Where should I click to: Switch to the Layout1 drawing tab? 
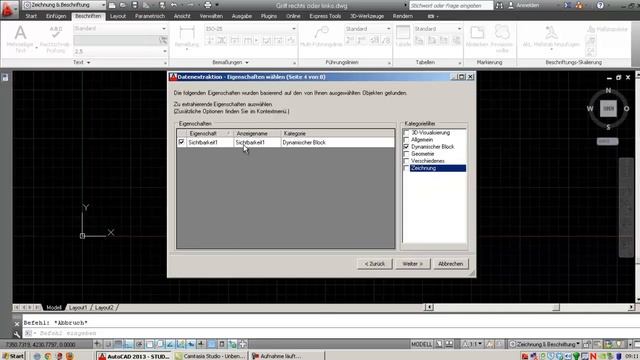78,307
